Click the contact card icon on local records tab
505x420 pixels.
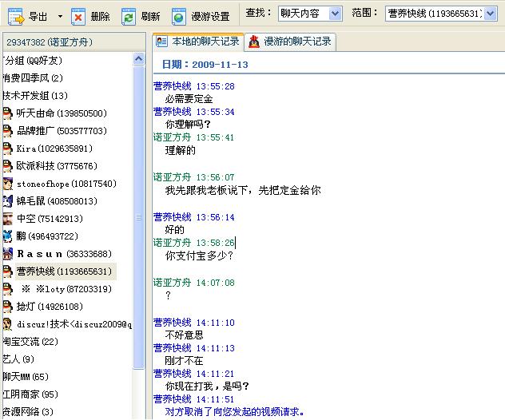[x=161, y=42]
